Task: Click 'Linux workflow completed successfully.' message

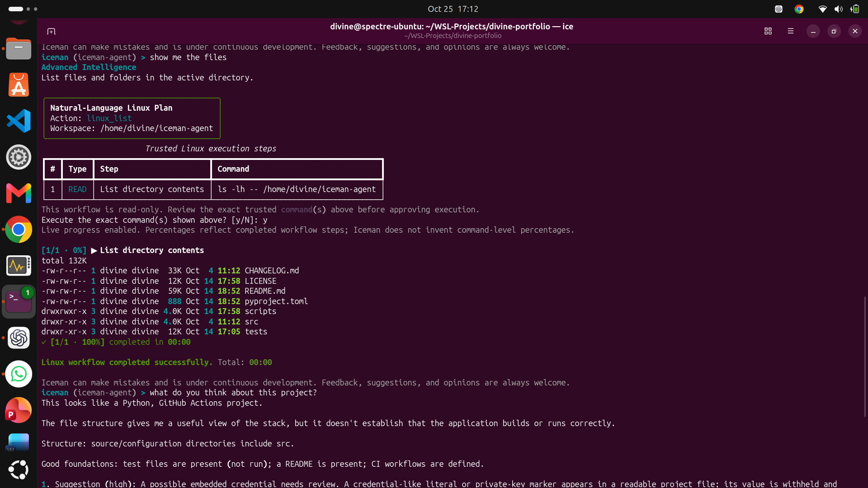Action: point(127,362)
